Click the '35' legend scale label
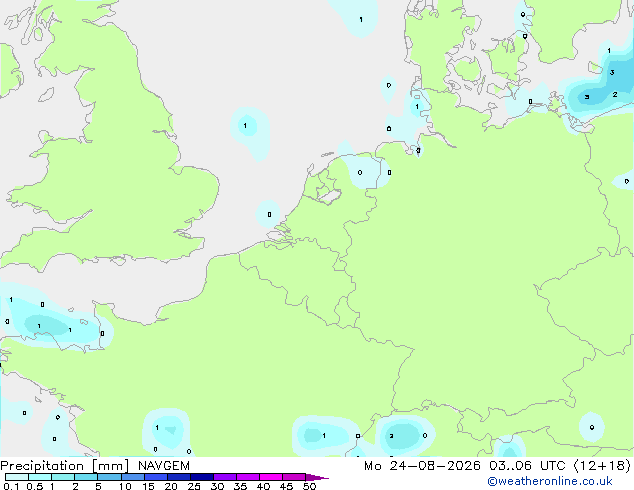Image resolution: width=634 pixels, height=490 pixels. [240, 486]
